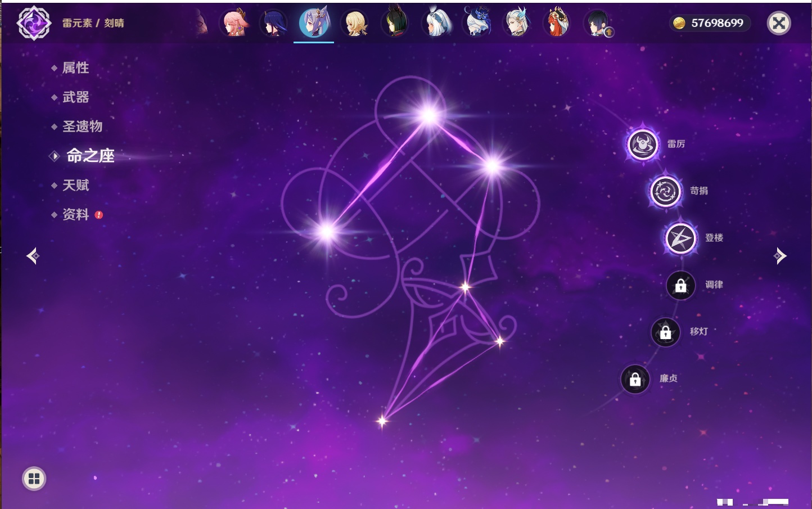Click the 雷元素 / 刻晴 title text
Screen dimensions: 812x509
click(93, 23)
